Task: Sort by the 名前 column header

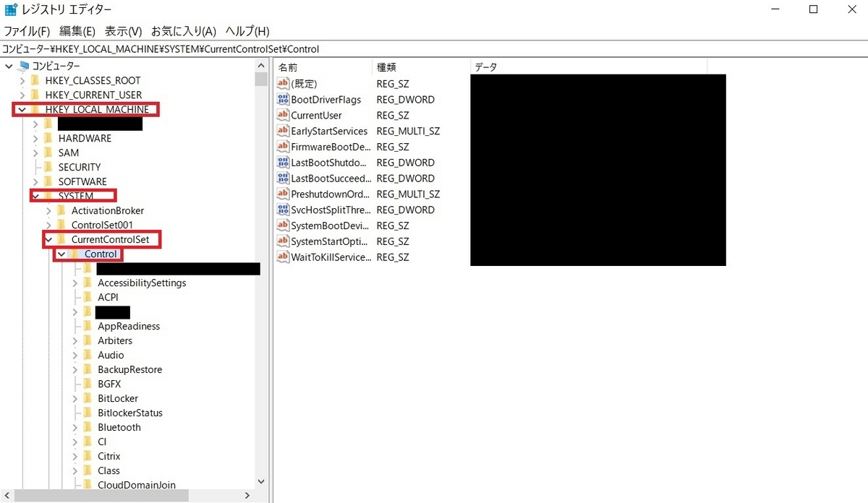Action: 323,66
